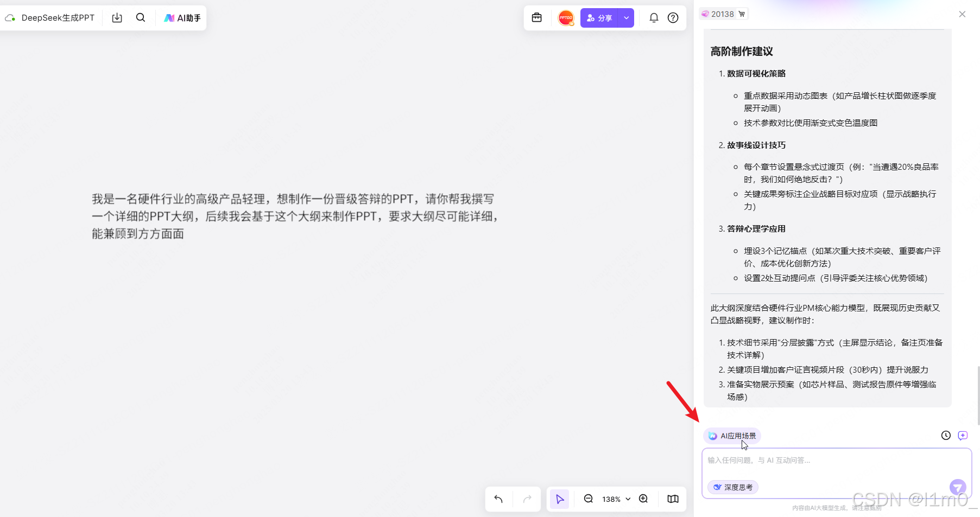Click the send message button
The image size is (980, 517).
point(958,487)
